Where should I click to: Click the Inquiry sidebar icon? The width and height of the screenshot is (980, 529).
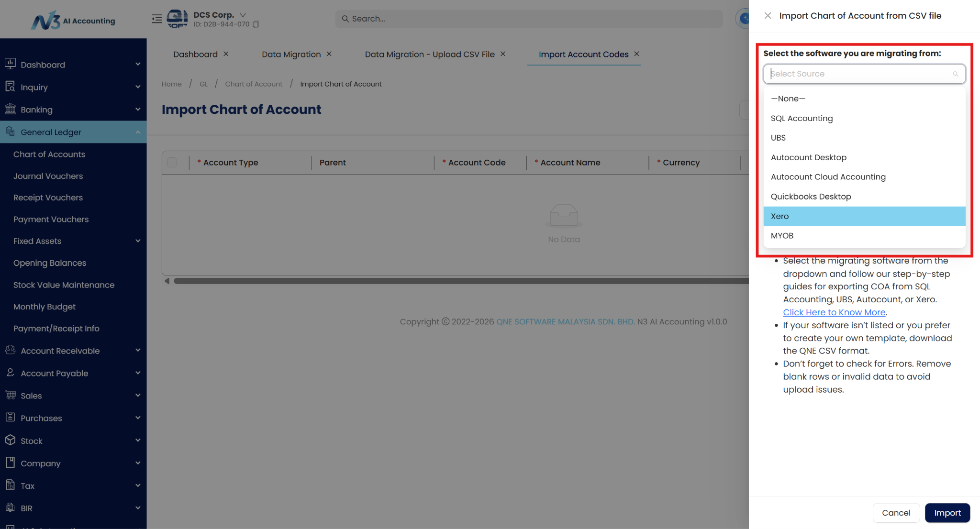(x=10, y=87)
